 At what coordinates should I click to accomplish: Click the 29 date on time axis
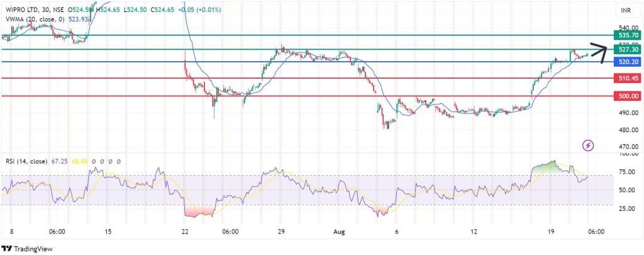281,232
